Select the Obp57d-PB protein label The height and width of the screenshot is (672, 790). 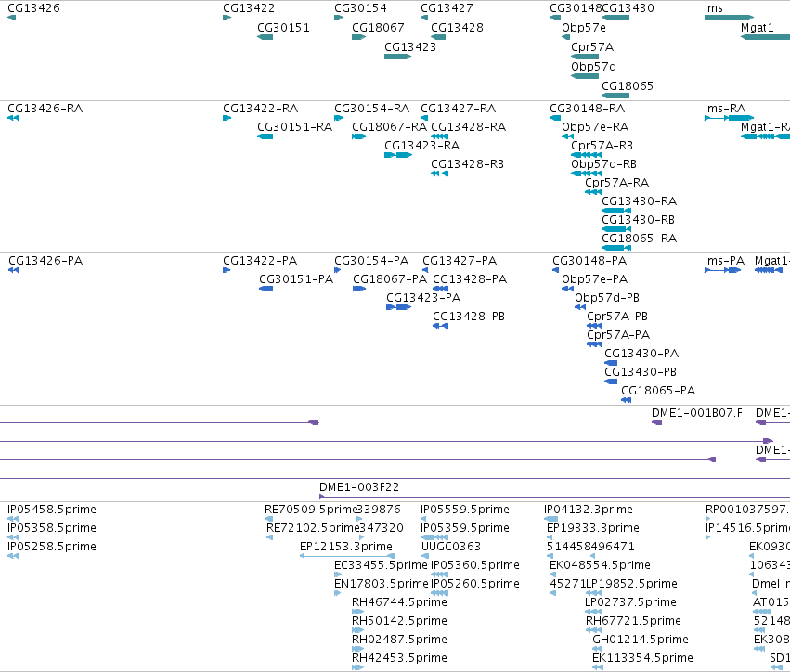(606, 298)
